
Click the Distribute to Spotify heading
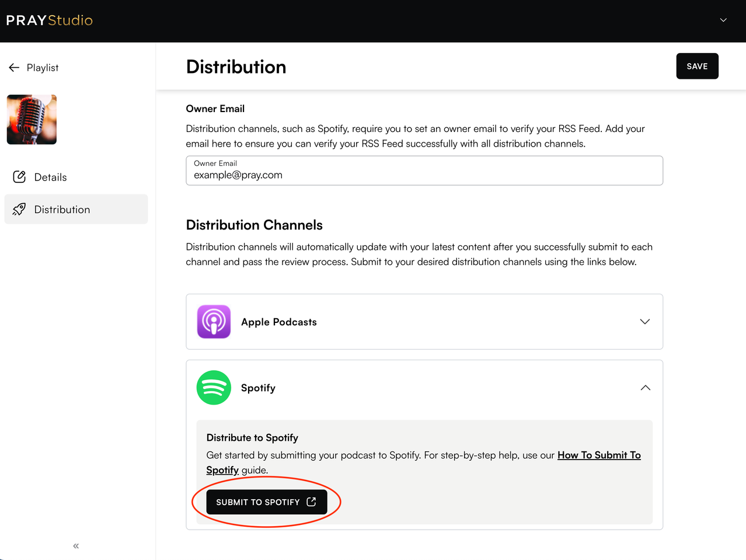pos(252,437)
